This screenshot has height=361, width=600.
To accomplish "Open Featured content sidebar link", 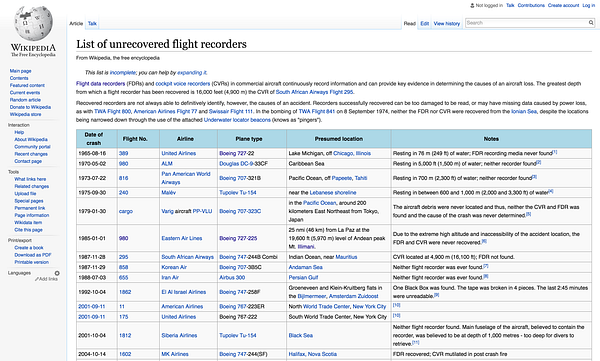I will pos(27,85).
